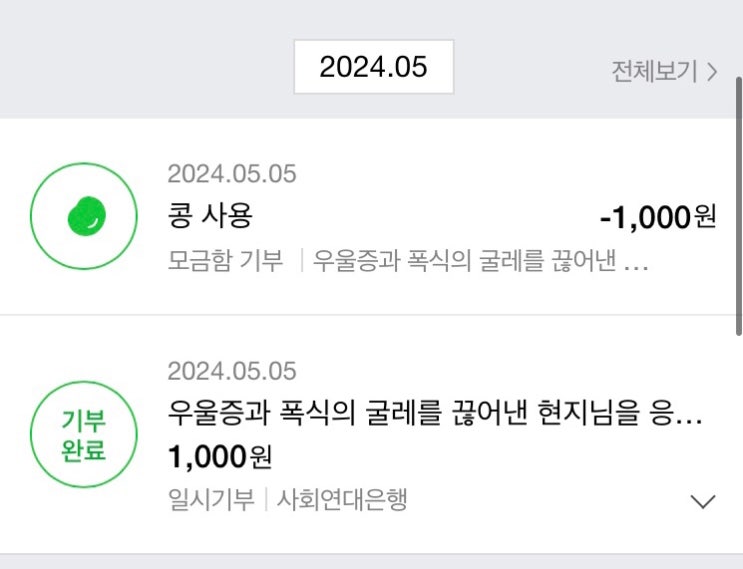This screenshot has height=569, width=743.
Task: Click the -1,000원 bean usage amount
Action: click(x=657, y=217)
